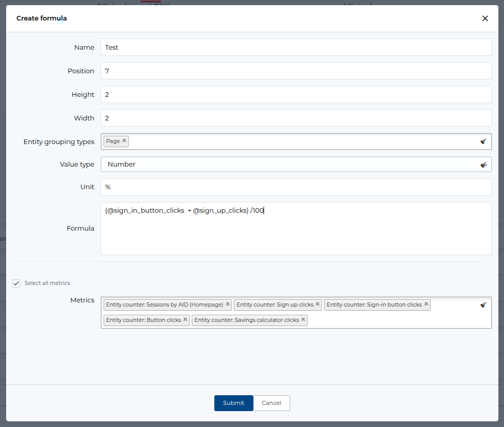The image size is (504, 427).
Task: Clear all Metrics using broom icon
Action: click(483, 305)
